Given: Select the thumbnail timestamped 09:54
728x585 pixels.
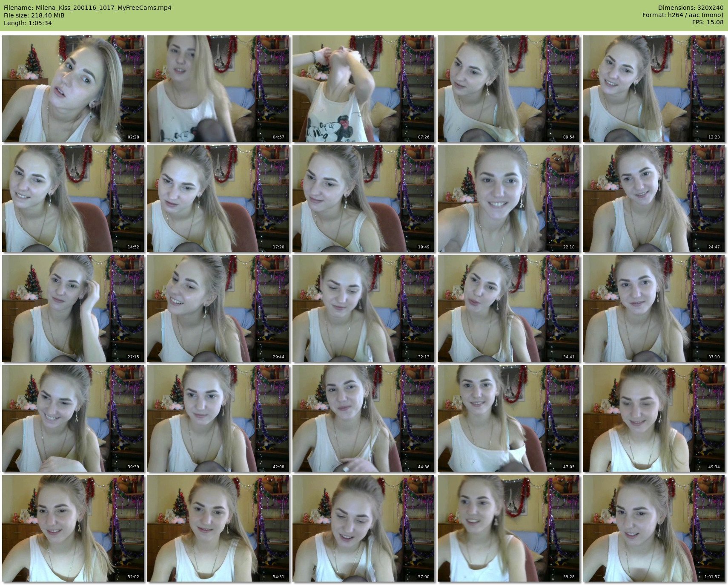Looking at the screenshot, I should (x=508, y=89).
